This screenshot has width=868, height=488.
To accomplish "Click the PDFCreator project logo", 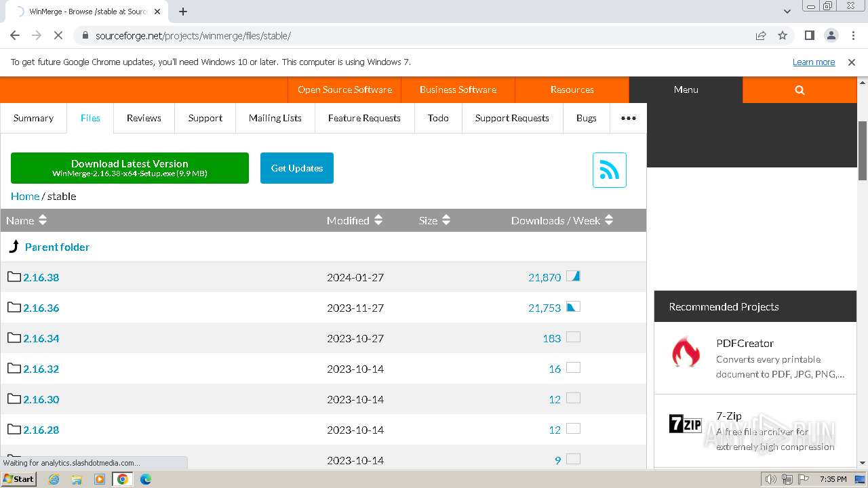I will [x=686, y=352].
